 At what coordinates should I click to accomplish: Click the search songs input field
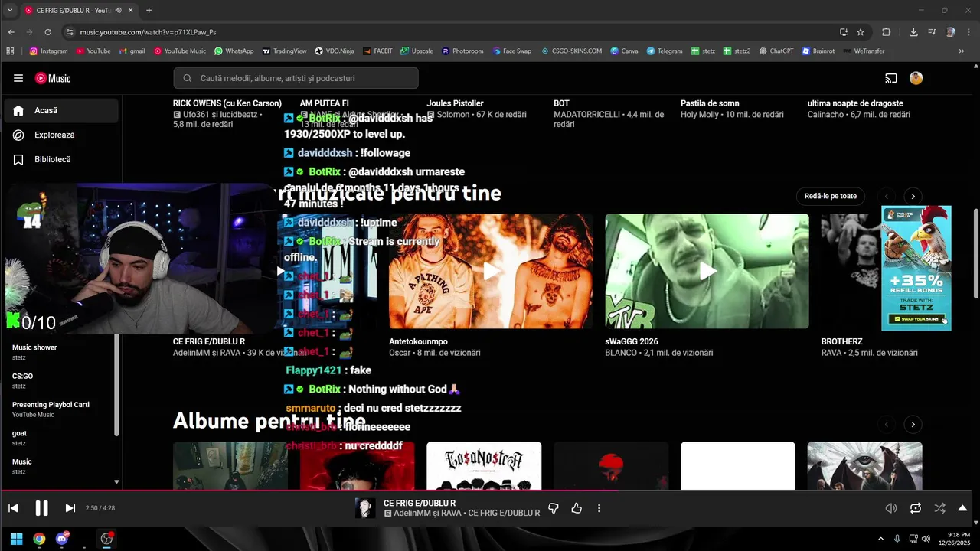click(x=296, y=78)
